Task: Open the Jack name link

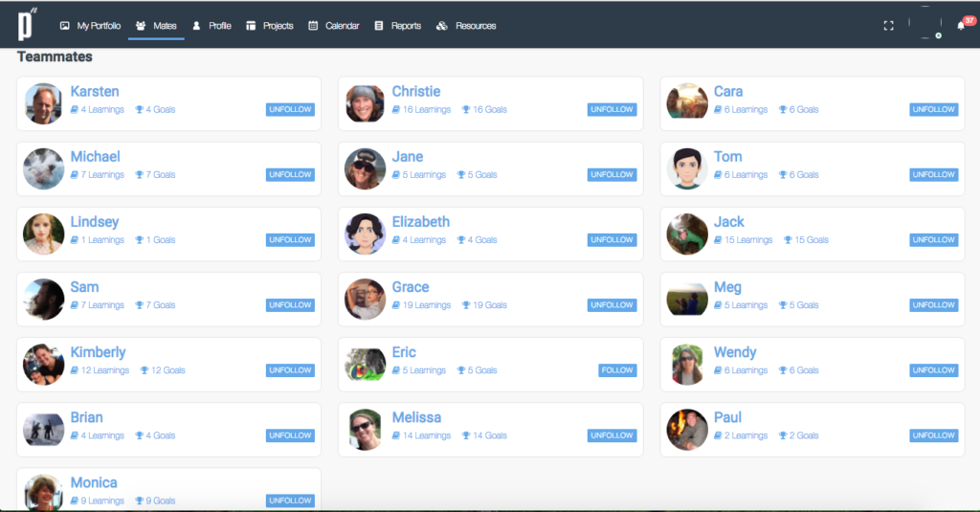Action: pos(728,222)
